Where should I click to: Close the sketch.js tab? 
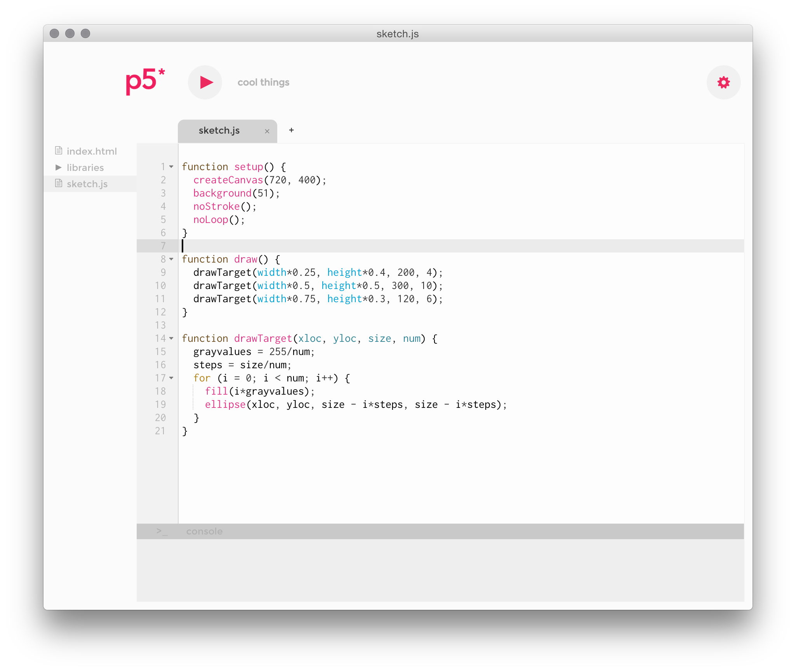point(267,131)
